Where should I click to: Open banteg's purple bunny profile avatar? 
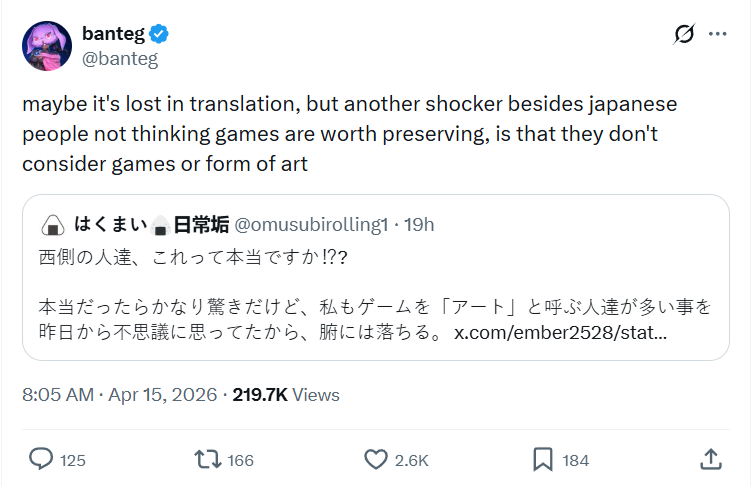point(47,46)
